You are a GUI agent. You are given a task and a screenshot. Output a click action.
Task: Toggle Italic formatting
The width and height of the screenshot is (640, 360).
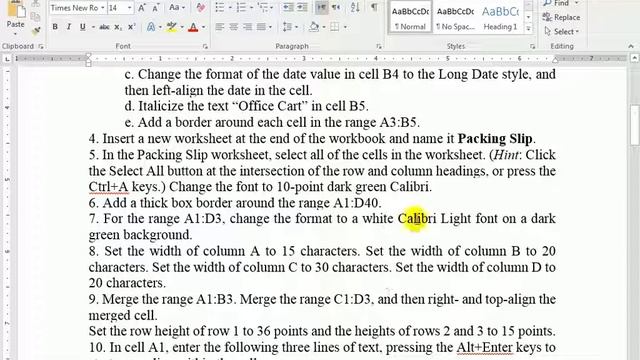click(x=69, y=27)
